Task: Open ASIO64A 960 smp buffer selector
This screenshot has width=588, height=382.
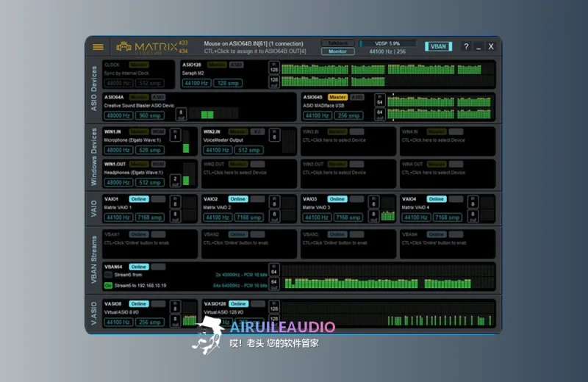Action: (x=150, y=115)
